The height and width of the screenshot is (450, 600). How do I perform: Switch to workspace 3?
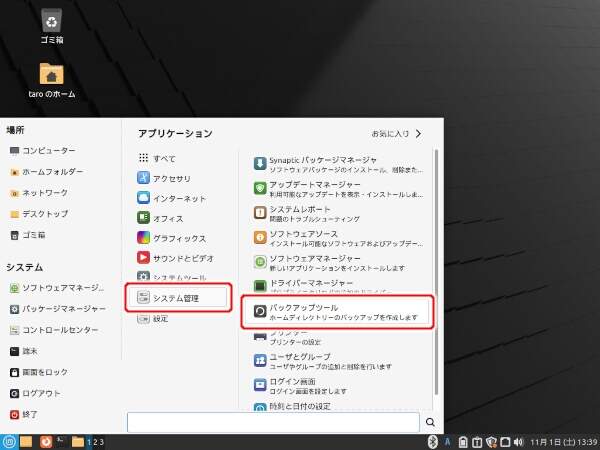coord(101,442)
